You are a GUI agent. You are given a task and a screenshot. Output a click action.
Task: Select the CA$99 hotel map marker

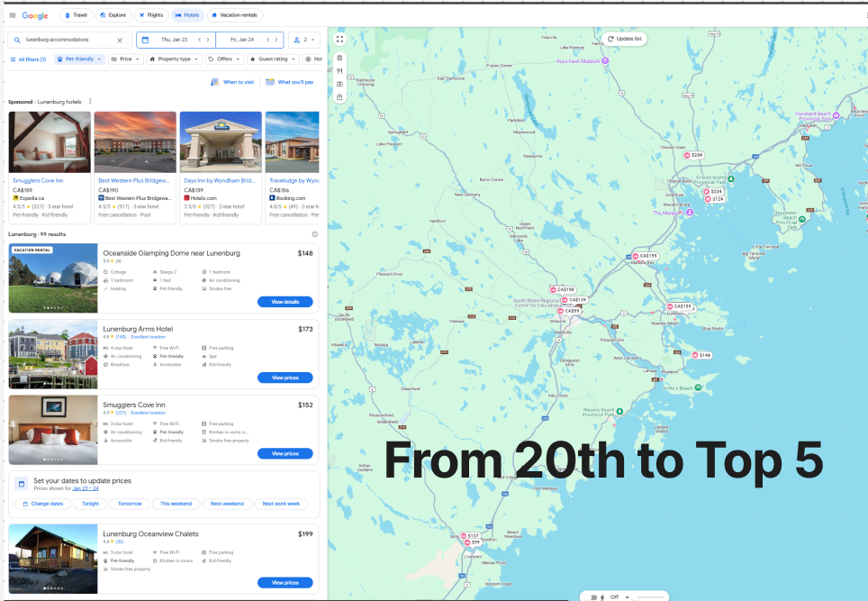click(569, 311)
